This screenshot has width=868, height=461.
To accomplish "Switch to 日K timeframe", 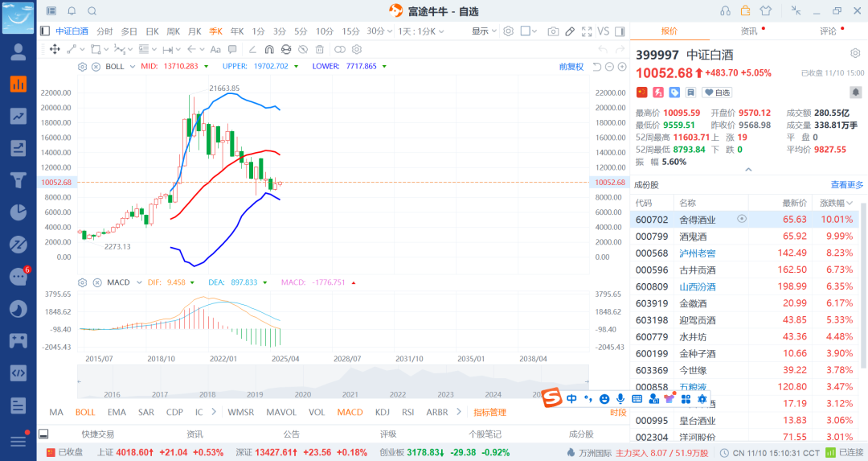I will (x=152, y=31).
